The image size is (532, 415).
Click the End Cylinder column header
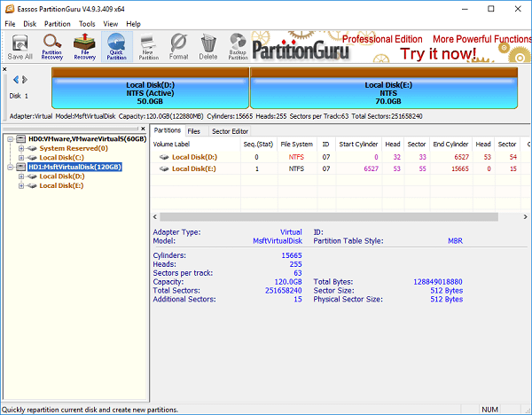point(450,145)
